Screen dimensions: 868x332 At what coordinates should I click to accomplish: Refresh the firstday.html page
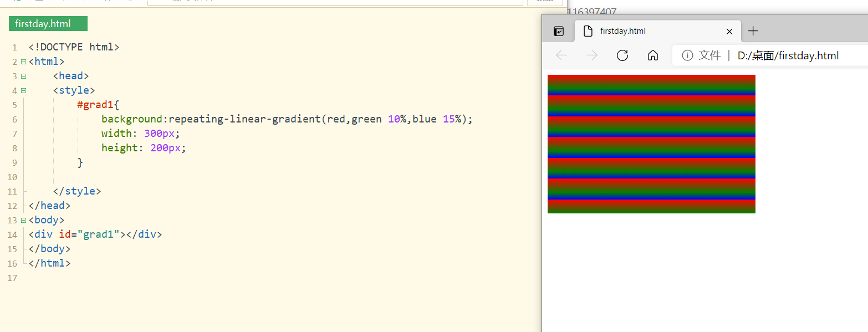[x=622, y=55]
